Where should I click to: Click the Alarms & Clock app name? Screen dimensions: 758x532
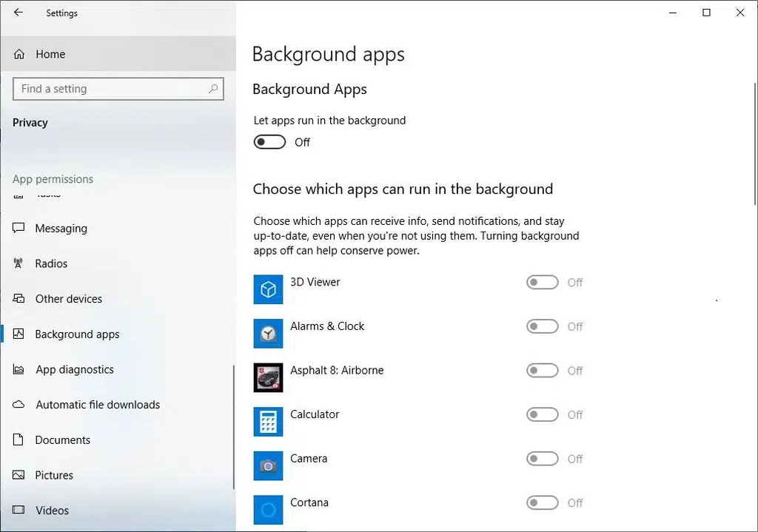(327, 326)
